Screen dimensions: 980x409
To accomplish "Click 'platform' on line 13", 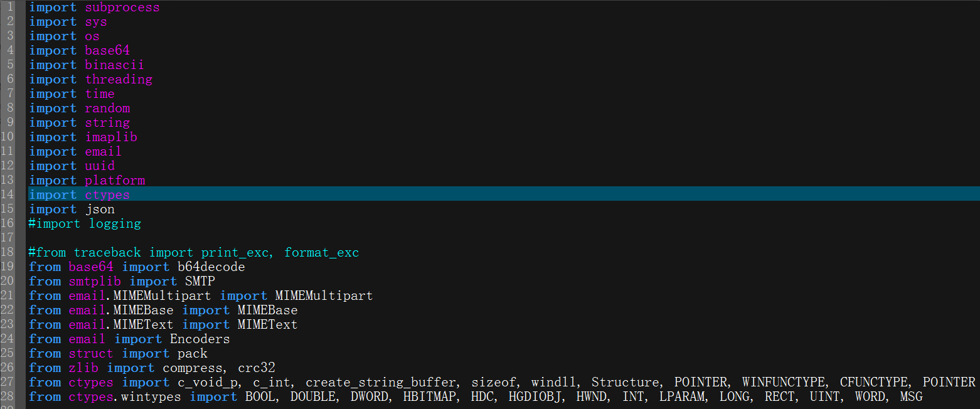I will [115, 181].
